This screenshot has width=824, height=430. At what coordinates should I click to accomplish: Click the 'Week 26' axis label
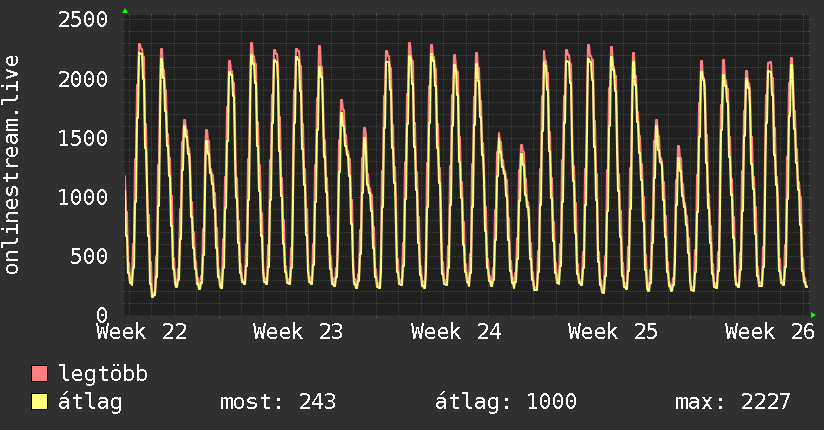(770, 332)
